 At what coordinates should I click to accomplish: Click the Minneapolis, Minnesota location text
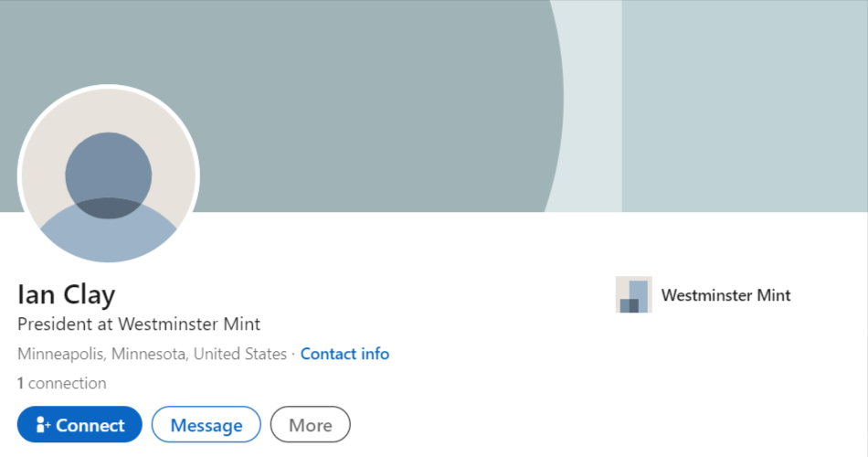153,354
